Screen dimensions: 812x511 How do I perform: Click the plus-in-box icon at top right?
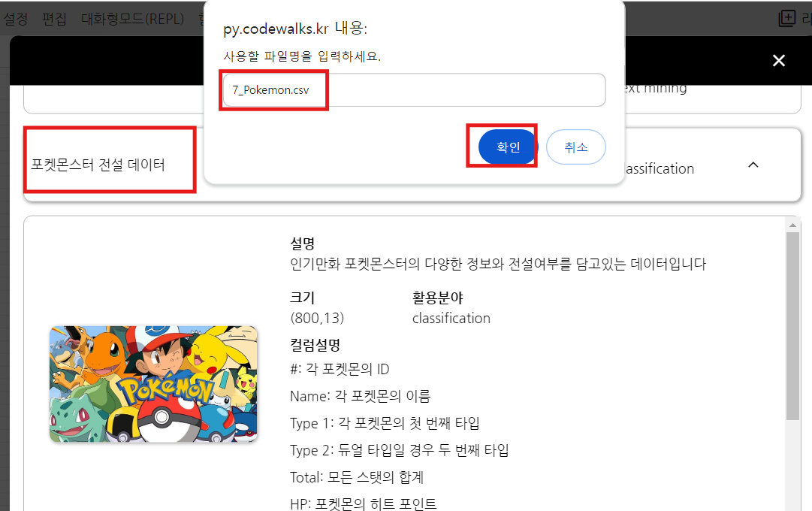point(786,18)
